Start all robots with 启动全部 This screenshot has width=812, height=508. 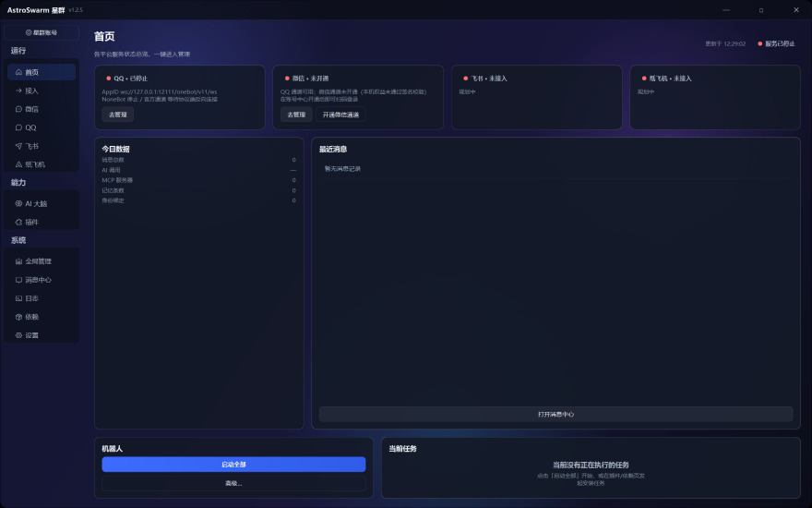coord(233,465)
